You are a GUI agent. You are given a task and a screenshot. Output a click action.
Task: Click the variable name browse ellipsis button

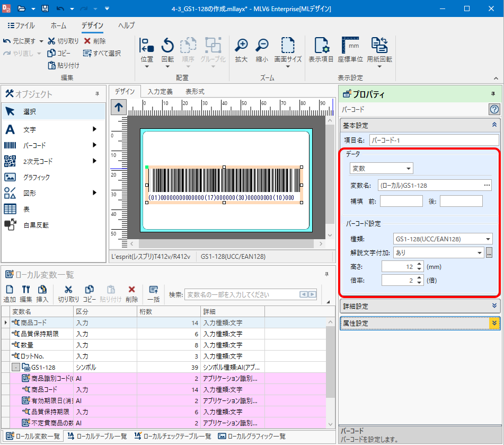(487, 185)
